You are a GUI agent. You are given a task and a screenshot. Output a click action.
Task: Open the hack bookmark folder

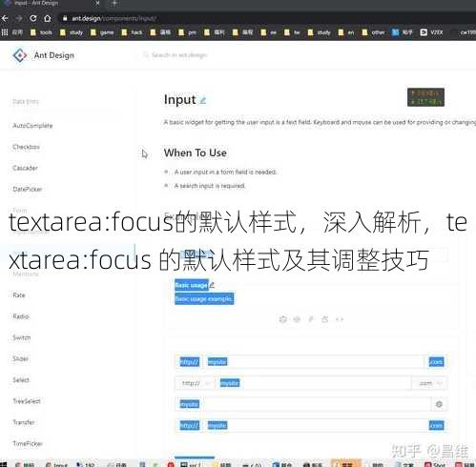(x=133, y=32)
